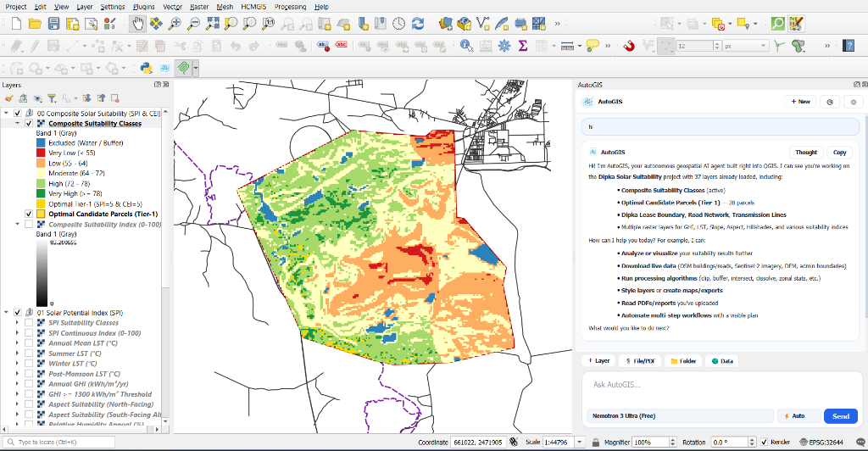This screenshot has width=868, height=451.
Task: Open AutoGIS settings gear icon
Action: [853, 102]
